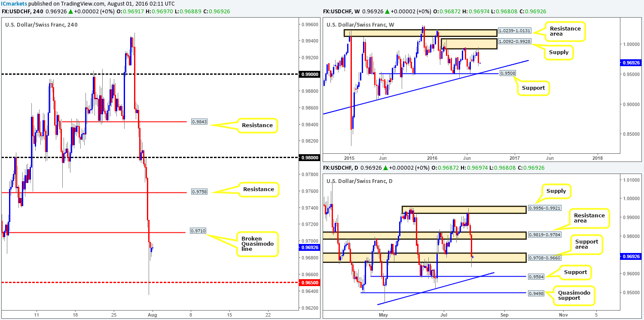This screenshot has width=644, height=320.
Task: Click the 0.90000 axis value on weekly chart
Action: pyautogui.click(x=631, y=104)
